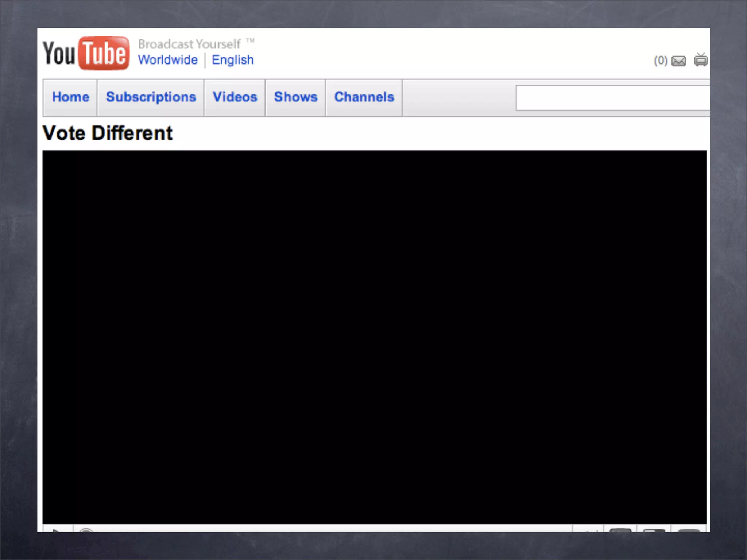This screenshot has height=560, width=747.
Task: Switch to the Videos tab
Action: (235, 97)
